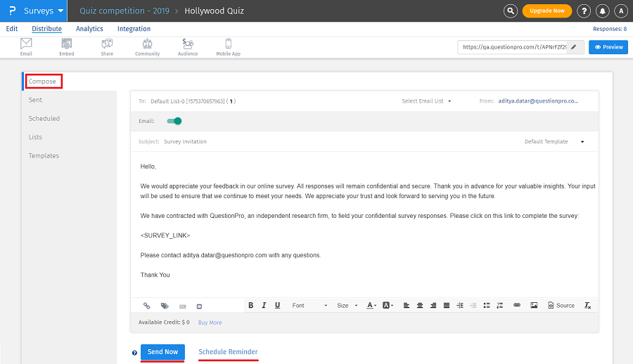
Task: Open the text color picker
Action: (x=371, y=306)
